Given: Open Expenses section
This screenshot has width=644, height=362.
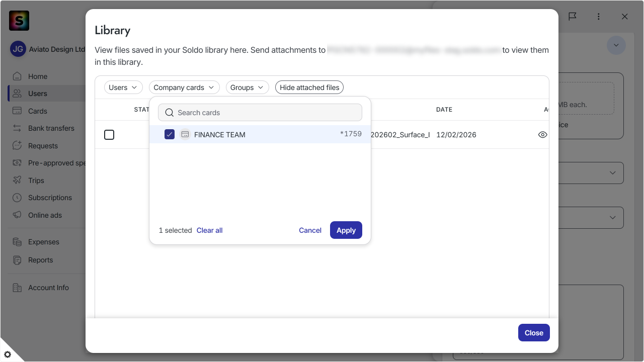Looking at the screenshot, I should pyautogui.click(x=44, y=242).
